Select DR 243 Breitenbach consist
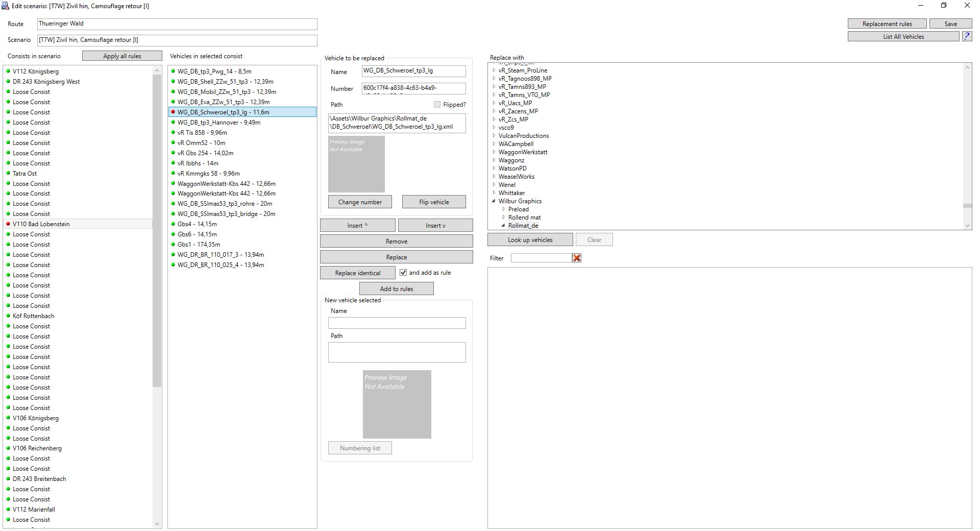The height and width of the screenshot is (531, 980). click(39, 479)
